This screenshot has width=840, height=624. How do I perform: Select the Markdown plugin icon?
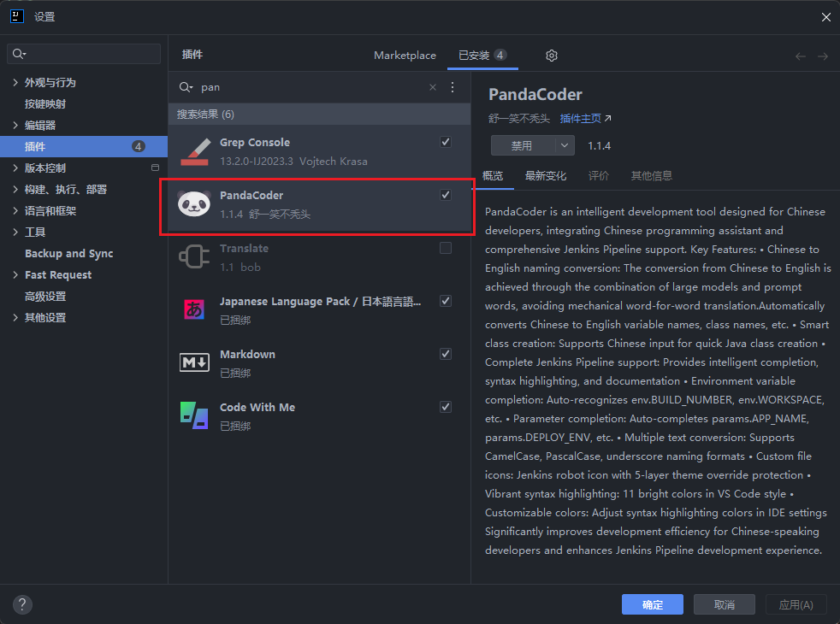[194, 362]
